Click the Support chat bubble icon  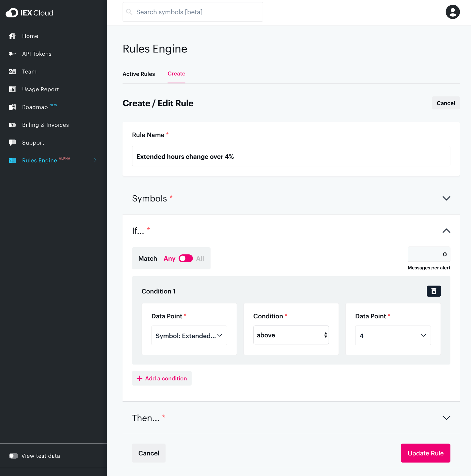[12, 142]
